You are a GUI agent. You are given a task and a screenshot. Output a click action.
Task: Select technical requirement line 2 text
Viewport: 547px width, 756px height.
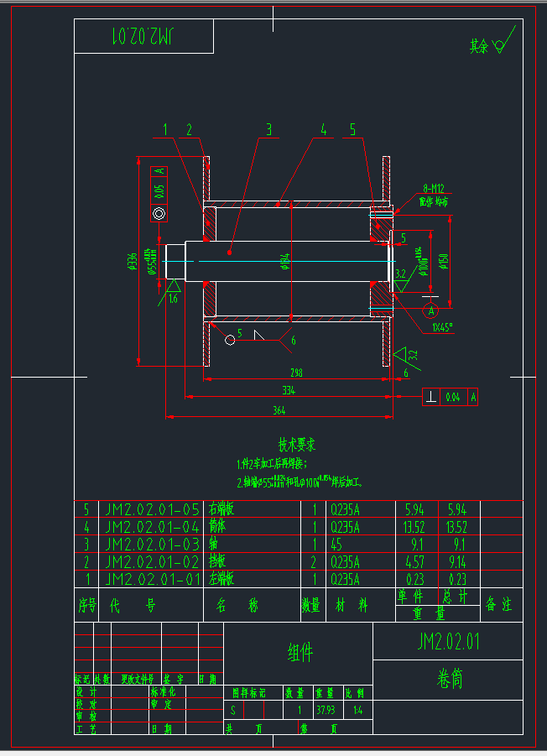[x=300, y=482]
